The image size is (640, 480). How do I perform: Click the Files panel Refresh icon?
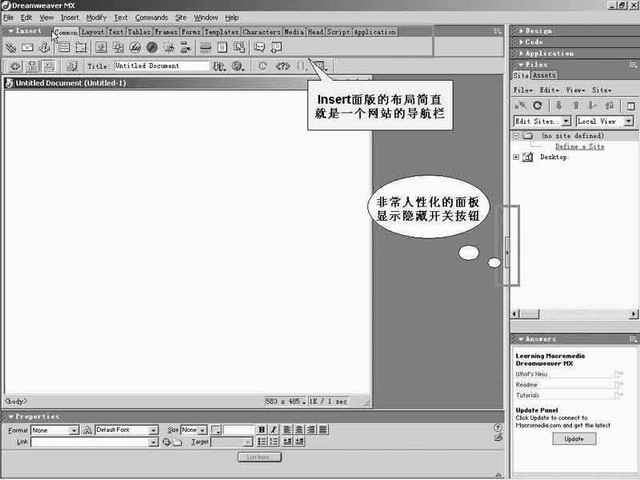(538, 106)
